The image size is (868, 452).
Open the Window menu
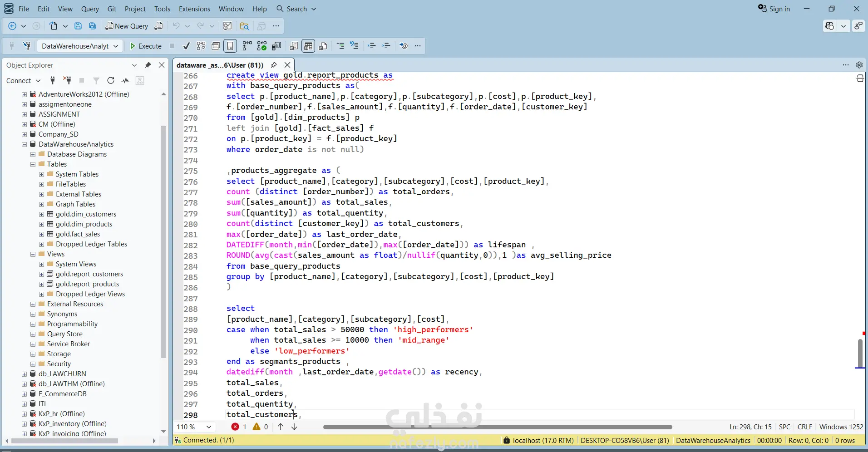tap(231, 9)
